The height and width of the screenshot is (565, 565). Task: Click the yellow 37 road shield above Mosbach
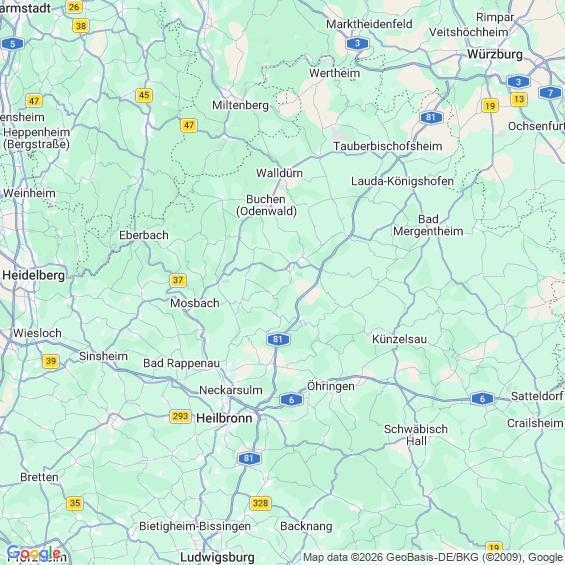pos(178,280)
